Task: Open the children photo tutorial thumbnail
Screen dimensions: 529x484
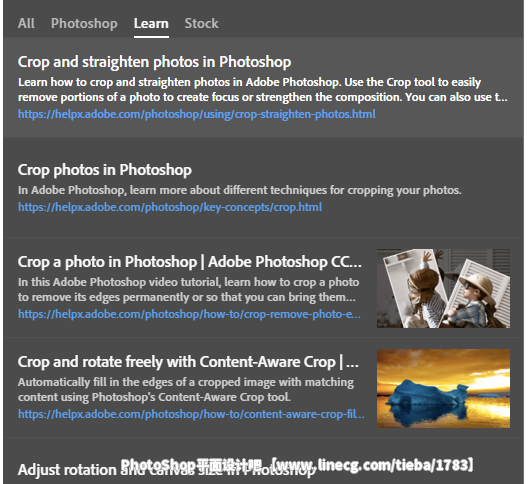Action: [x=443, y=288]
